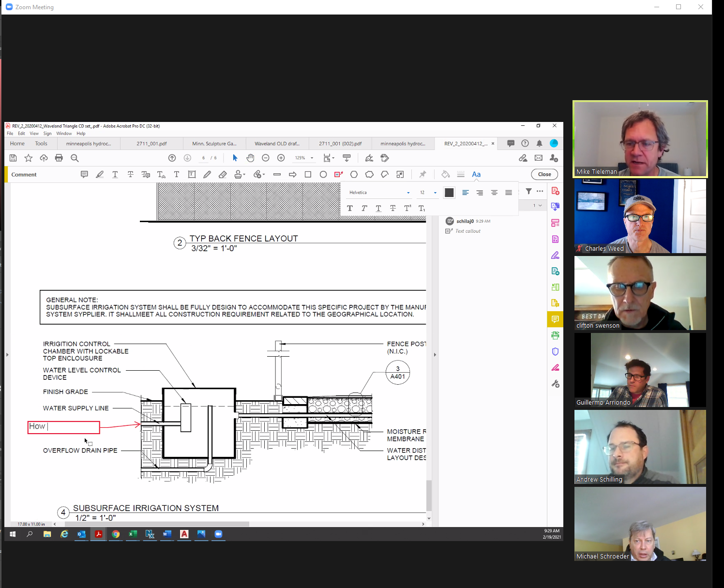Open Protect shield tool in right sidebar
The height and width of the screenshot is (588, 724).
pyautogui.click(x=555, y=351)
